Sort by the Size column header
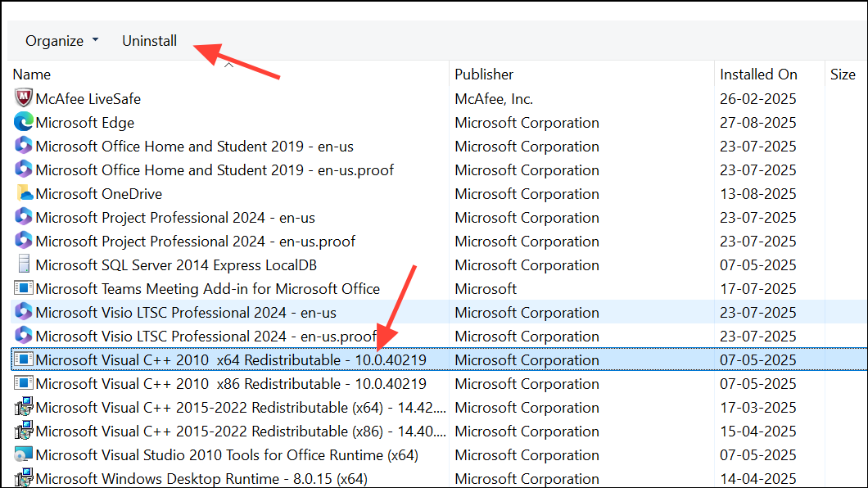 (843, 75)
